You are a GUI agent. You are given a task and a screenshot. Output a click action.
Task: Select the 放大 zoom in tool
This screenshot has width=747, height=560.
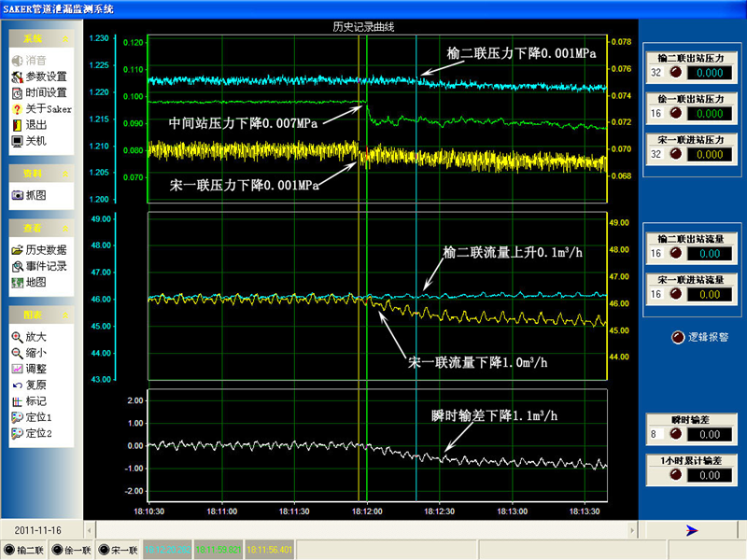[x=35, y=336]
